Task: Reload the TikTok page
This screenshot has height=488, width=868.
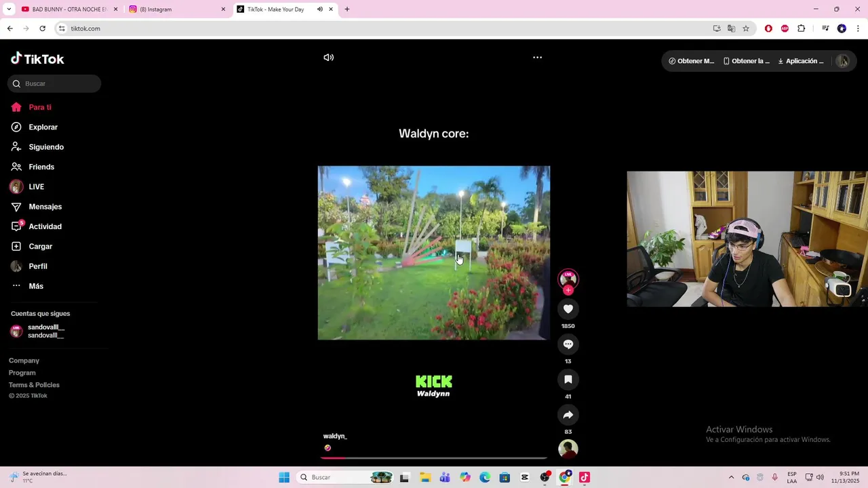Action: point(42,28)
